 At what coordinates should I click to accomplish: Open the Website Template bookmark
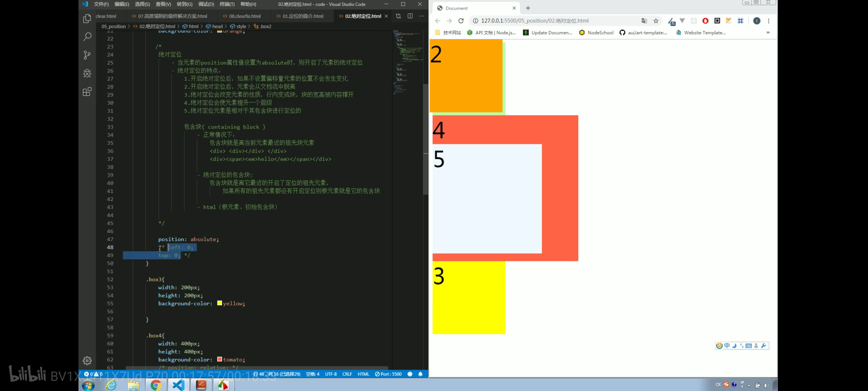click(701, 33)
